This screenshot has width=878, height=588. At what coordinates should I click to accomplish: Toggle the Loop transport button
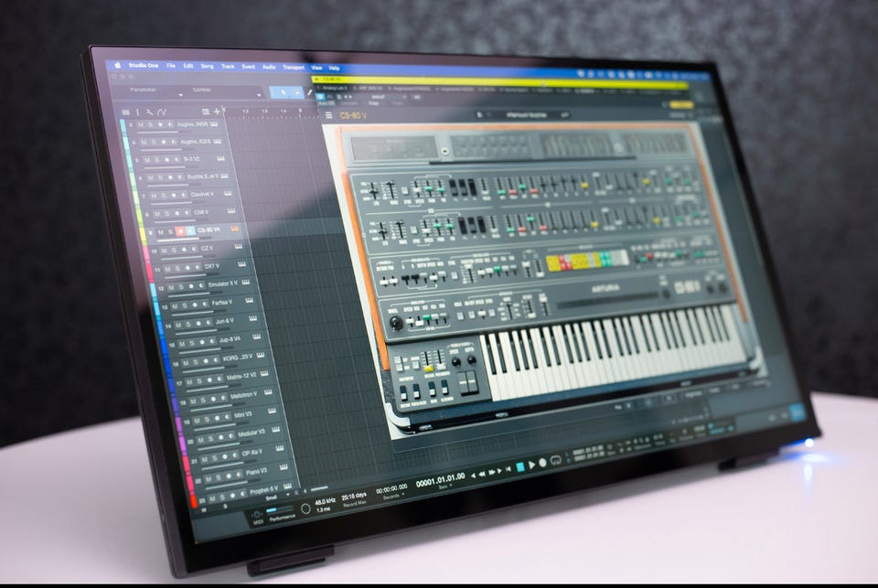[555, 461]
